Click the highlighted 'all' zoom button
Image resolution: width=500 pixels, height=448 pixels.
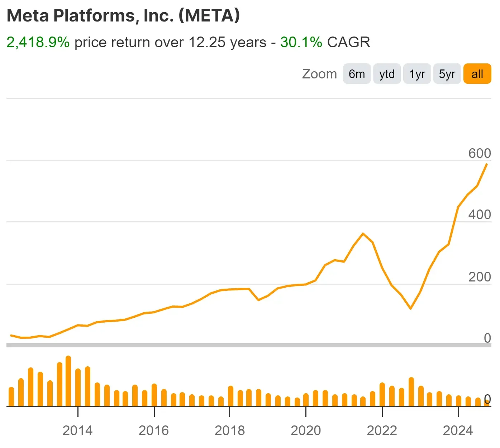[x=477, y=74]
